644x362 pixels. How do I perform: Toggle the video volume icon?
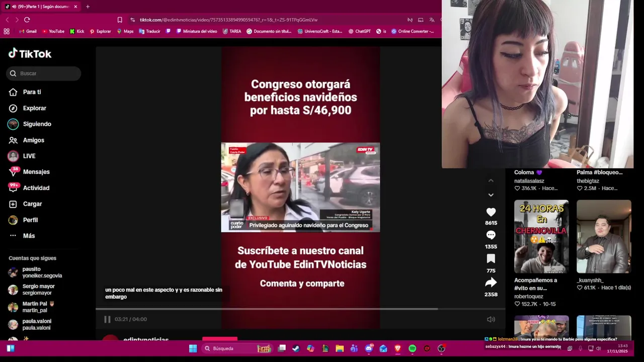(x=491, y=319)
